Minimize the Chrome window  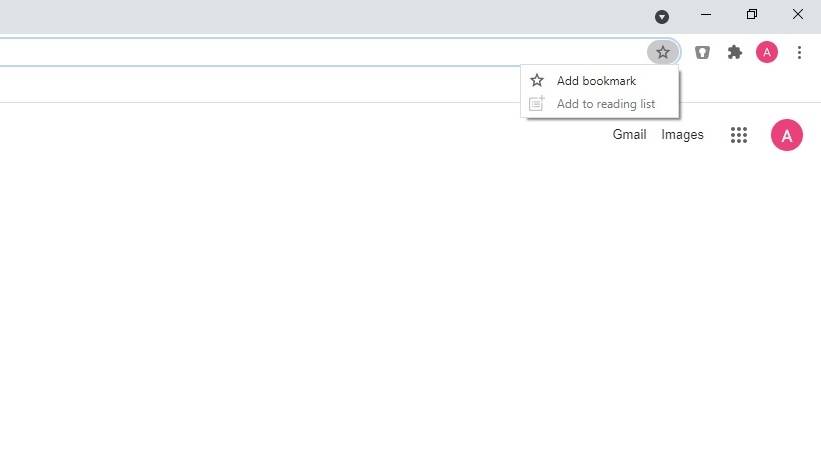706,14
